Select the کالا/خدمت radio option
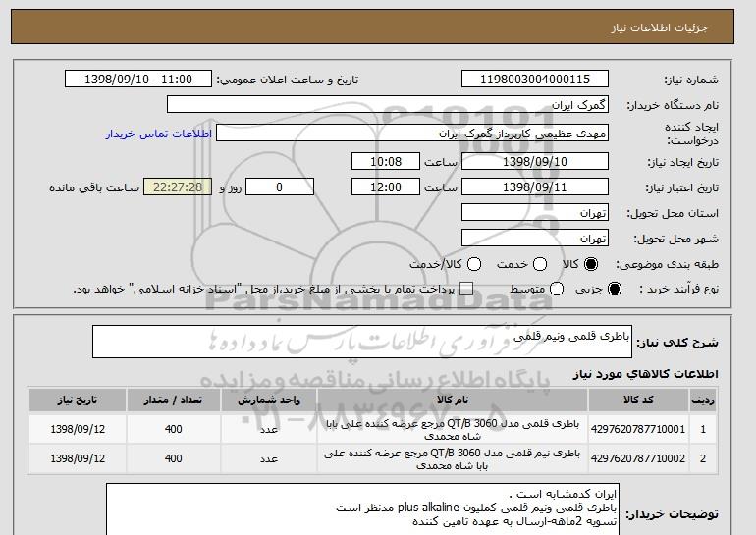756x535 pixels. (x=474, y=264)
